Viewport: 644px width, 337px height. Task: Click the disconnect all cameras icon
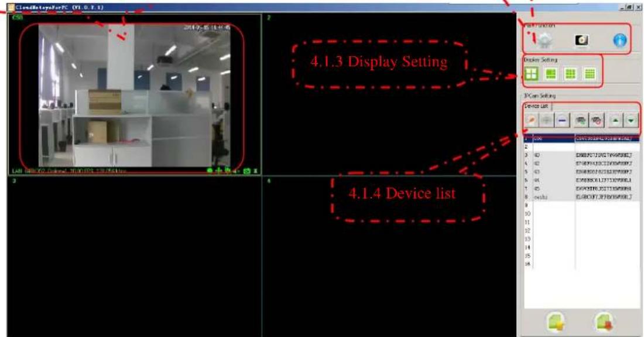click(597, 120)
